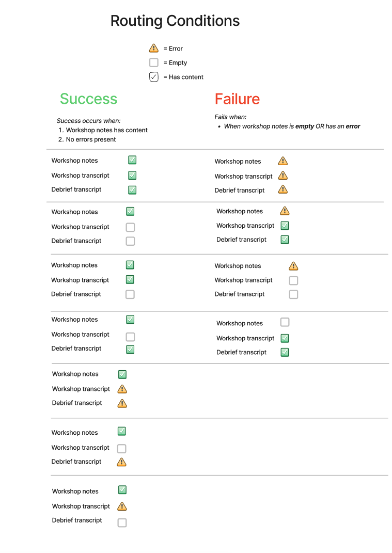Screen dimensions: 392x553
Task: Click the green Success heading
Action: click(x=88, y=99)
